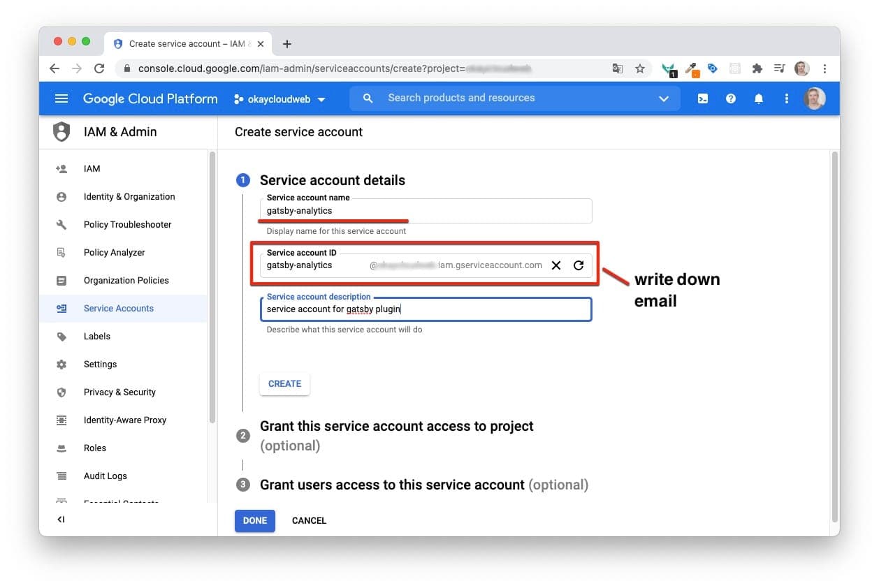Click the main content vertical scrollbar
879x588 pixels.
tap(834, 337)
